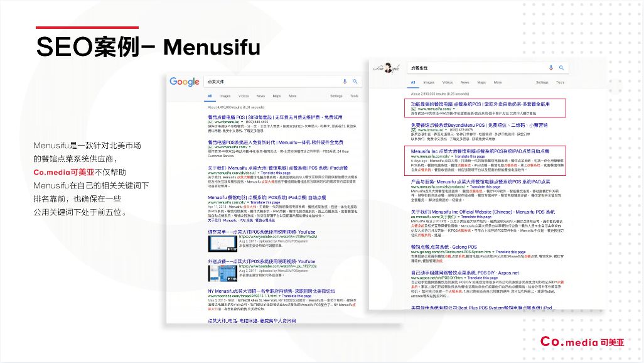The height and width of the screenshot is (363, 644).
Task: Open the More menu in the 点菜大师 results window
Action: (x=292, y=96)
